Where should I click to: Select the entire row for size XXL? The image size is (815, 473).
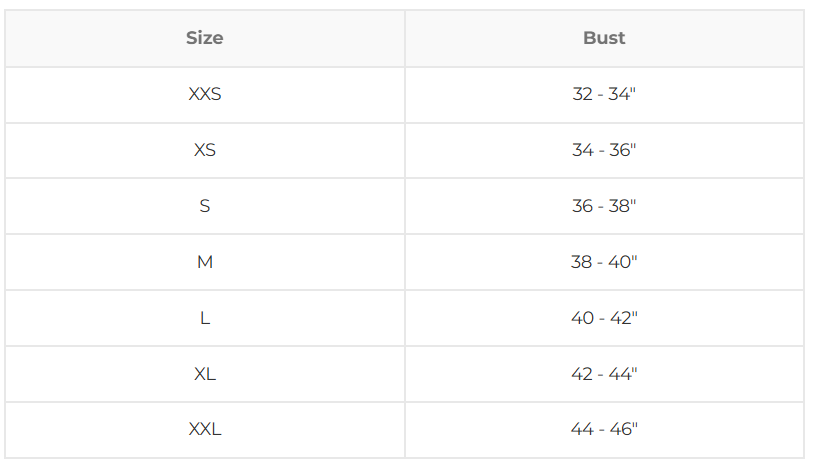(x=404, y=429)
